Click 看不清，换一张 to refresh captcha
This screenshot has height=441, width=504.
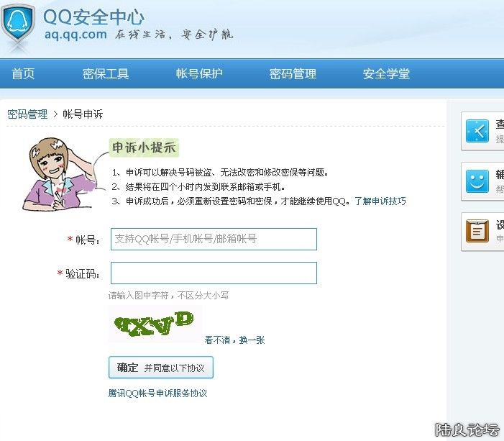234,340
